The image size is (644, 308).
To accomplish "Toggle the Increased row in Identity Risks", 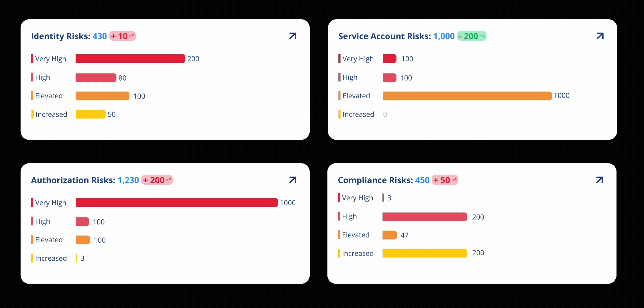I will [51, 114].
